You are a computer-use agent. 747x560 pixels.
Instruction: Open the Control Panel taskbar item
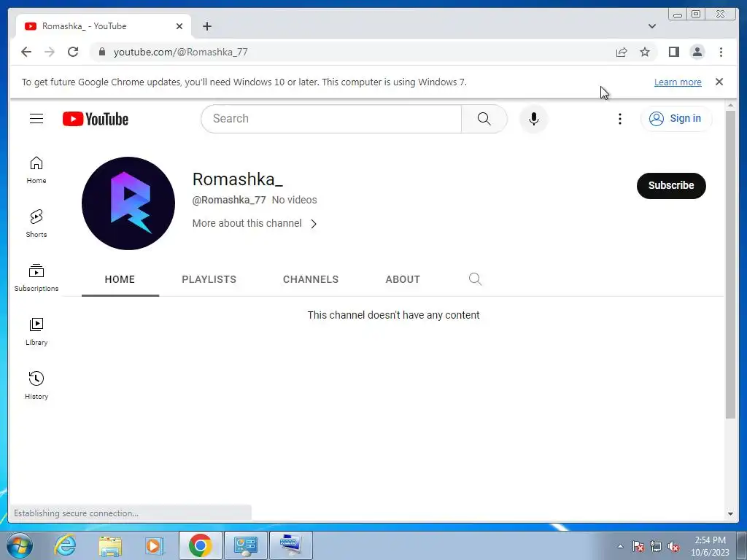245,545
